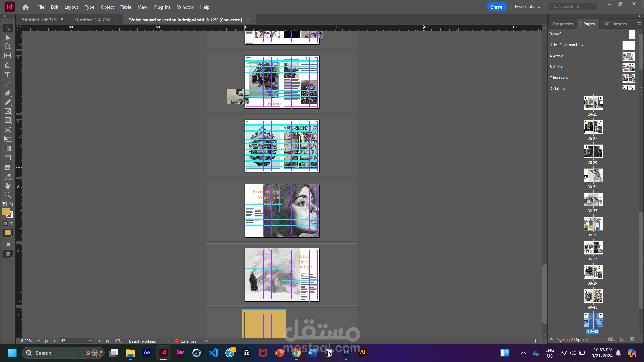644x362 pixels.
Task: Open preflight errors menu dropdown
Action: click(206, 341)
